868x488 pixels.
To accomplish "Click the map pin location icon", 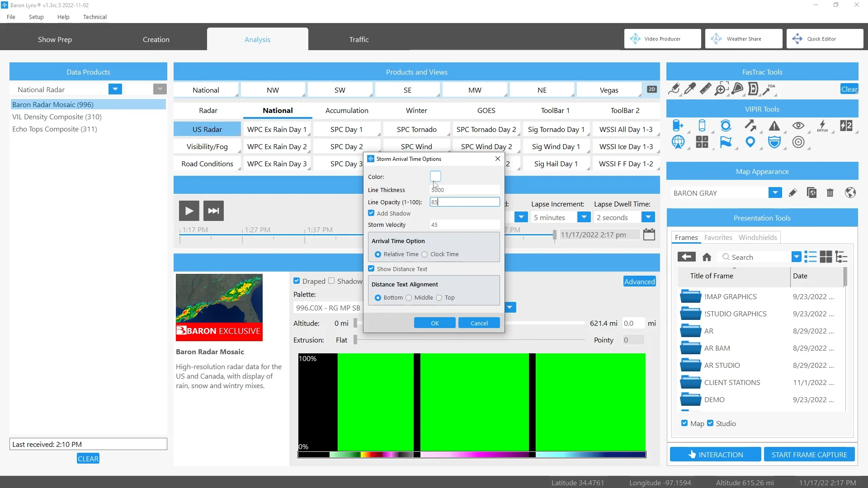I will pyautogui.click(x=750, y=142).
